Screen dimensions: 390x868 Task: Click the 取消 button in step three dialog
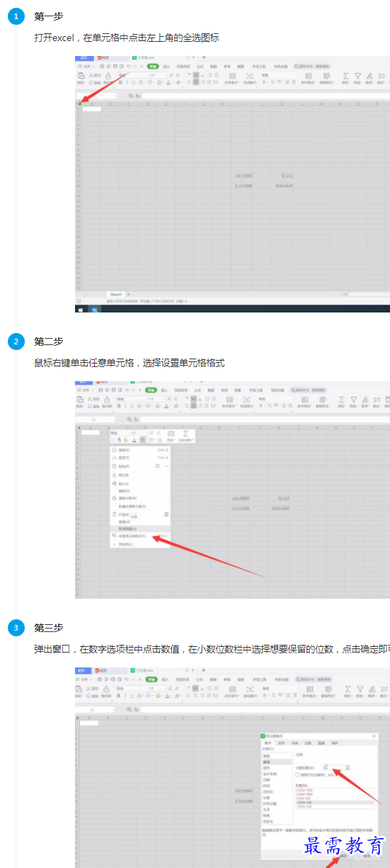[x=367, y=855]
